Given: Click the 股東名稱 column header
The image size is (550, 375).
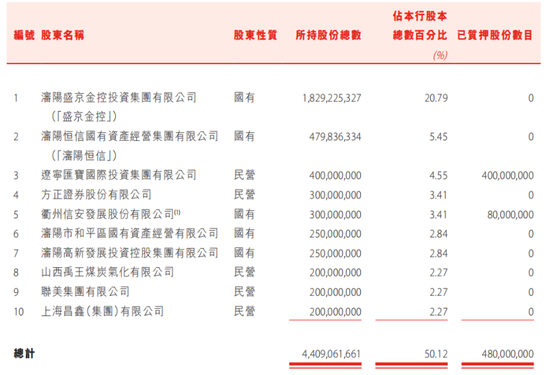Looking at the screenshot, I should [x=62, y=35].
